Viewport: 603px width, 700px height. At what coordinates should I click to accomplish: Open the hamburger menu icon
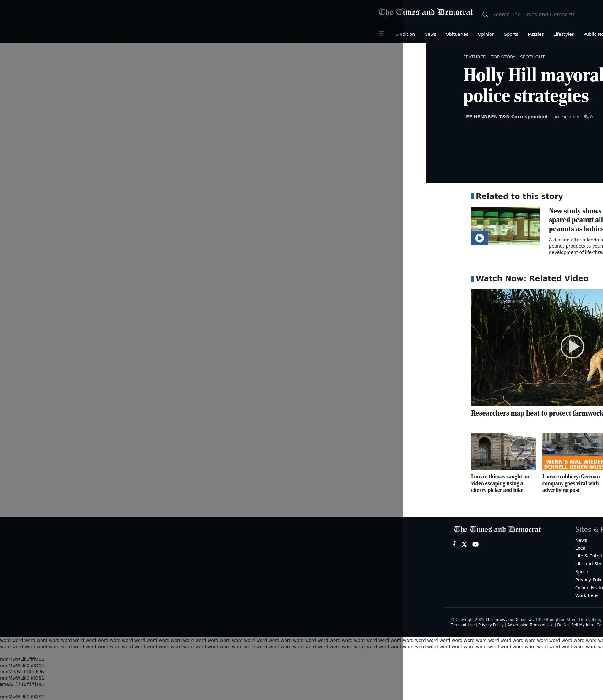pos(381,34)
